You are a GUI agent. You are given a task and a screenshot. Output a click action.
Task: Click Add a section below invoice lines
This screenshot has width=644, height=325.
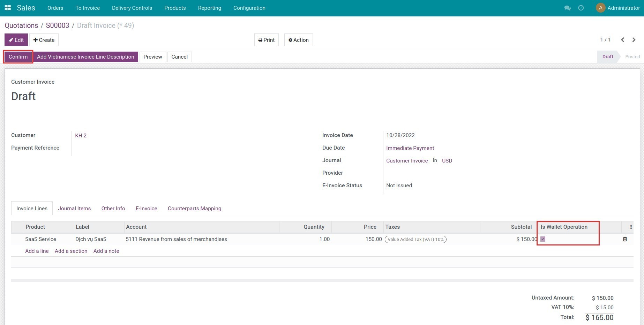click(x=71, y=251)
